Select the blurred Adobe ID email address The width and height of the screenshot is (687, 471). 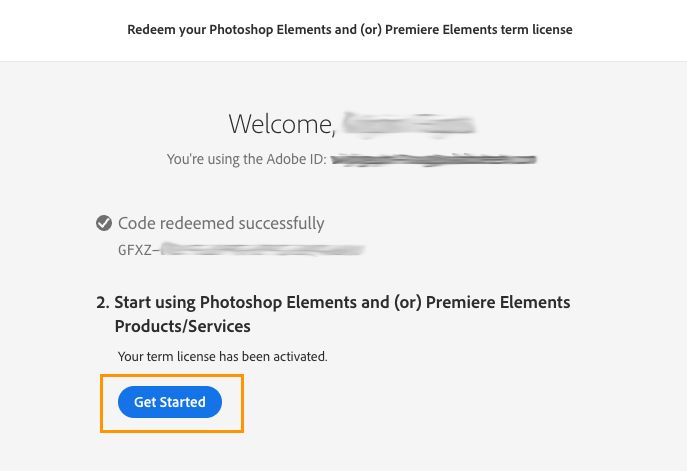pos(434,158)
